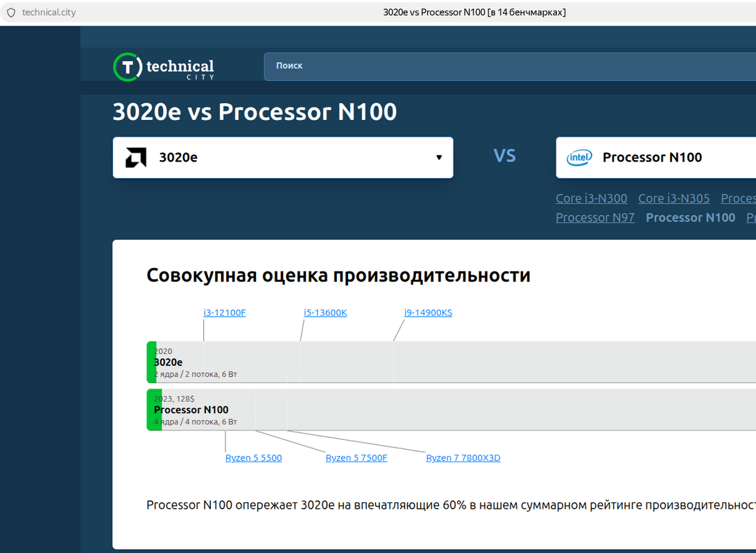Click the 3020e bar label text
This screenshot has height=553, width=756.
169,362
